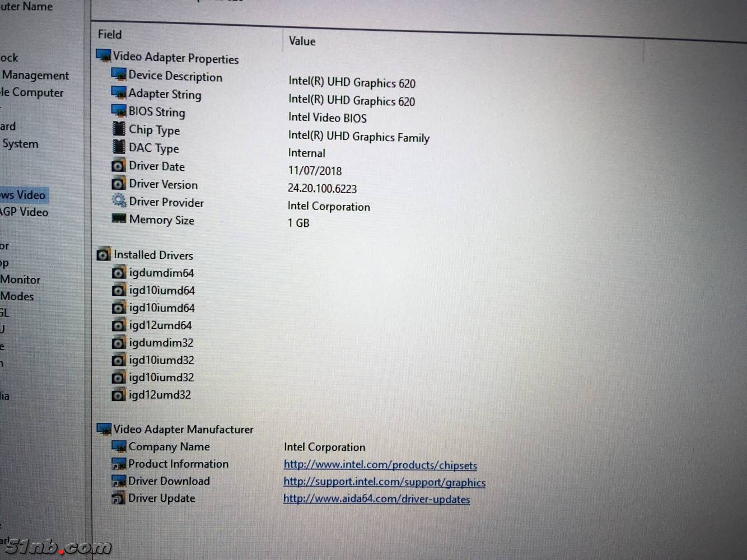The width and height of the screenshot is (747, 560).
Task: Select the DAC Type value Internal
Action: (x=306, y=153)
